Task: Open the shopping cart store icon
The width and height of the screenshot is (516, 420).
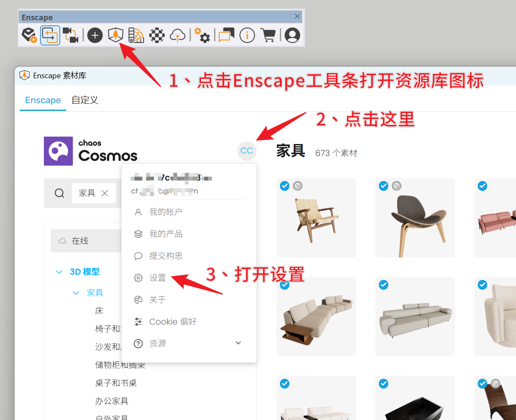Action: (x=268, y=35)
